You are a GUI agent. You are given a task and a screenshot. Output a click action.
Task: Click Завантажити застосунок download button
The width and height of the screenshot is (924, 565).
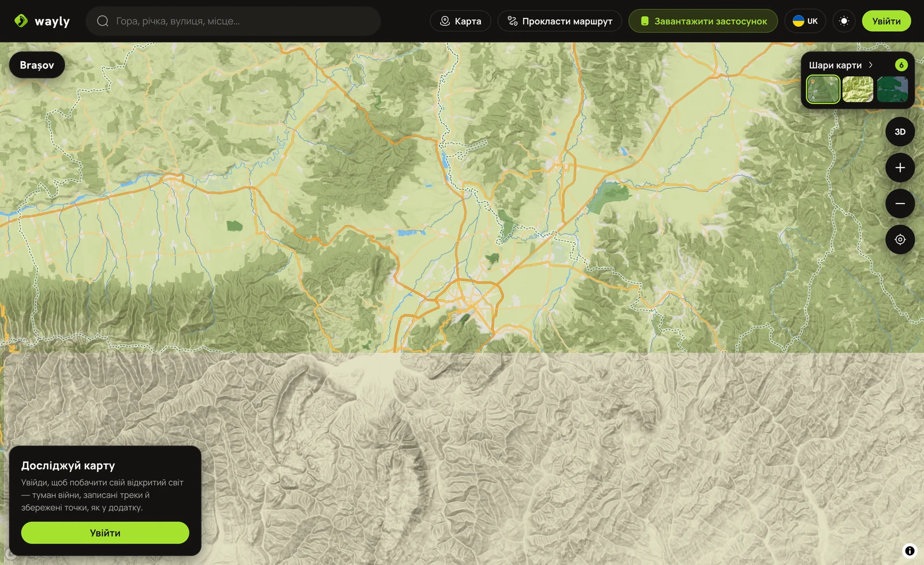pyautogui.click(x=703, y=21)
